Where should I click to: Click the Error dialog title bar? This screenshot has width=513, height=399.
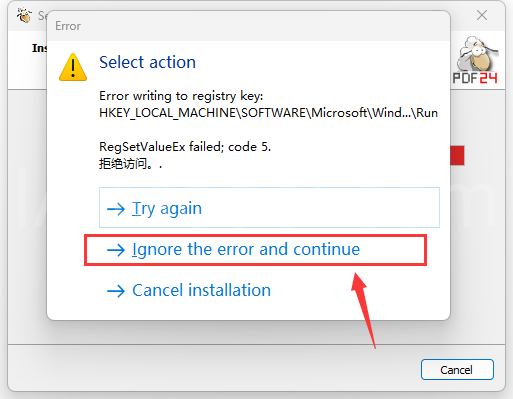(248, 26)
